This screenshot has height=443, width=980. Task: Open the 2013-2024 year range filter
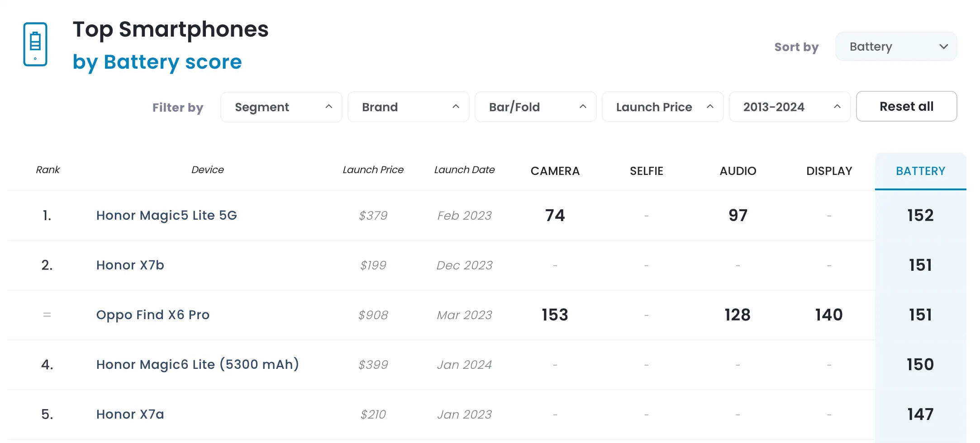click(x=790, y=107)
